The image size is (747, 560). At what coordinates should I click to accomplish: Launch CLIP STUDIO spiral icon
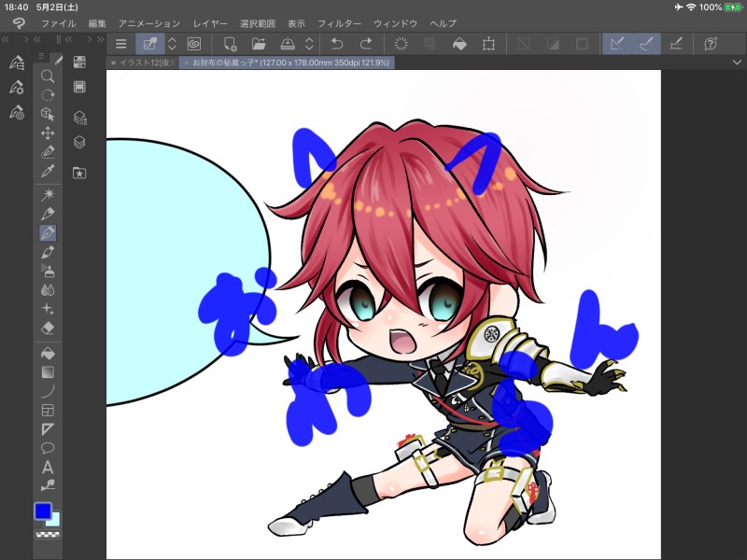point(194,44)
